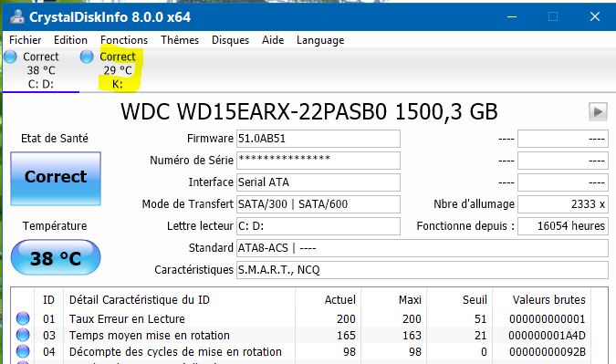Click the Mode de Transfert SATA/300 field

(318, 204)
